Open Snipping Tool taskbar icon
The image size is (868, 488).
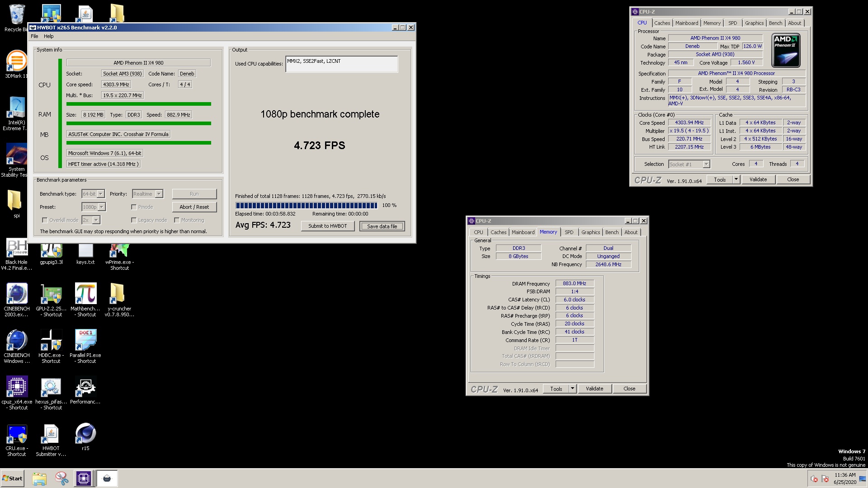pos(61,479)
